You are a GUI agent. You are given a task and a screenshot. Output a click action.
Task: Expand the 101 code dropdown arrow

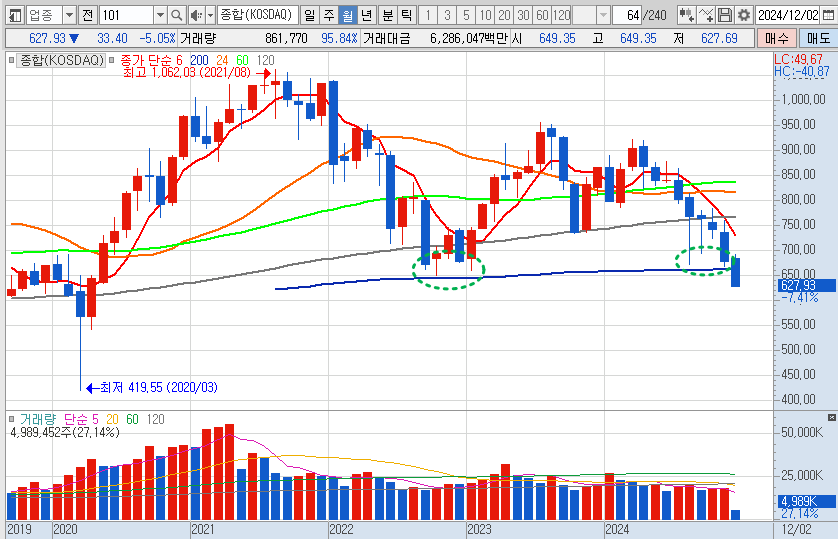(x=160, y=15)
